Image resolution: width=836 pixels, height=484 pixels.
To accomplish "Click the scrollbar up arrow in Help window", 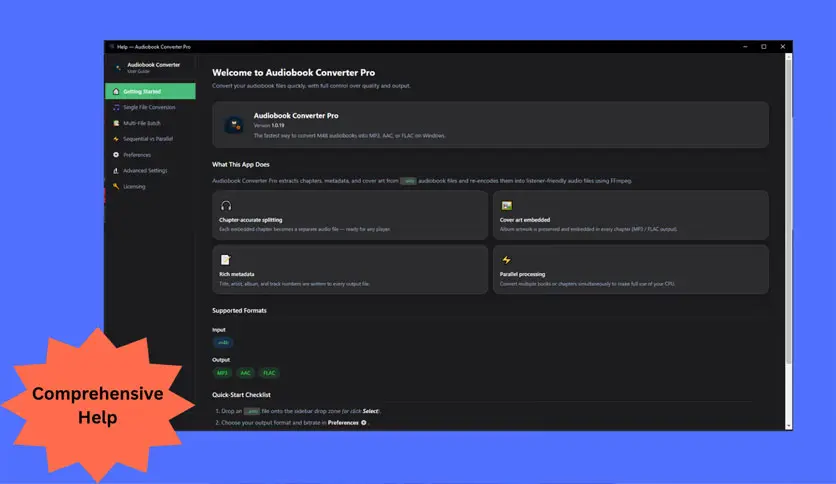I will 789,56.
